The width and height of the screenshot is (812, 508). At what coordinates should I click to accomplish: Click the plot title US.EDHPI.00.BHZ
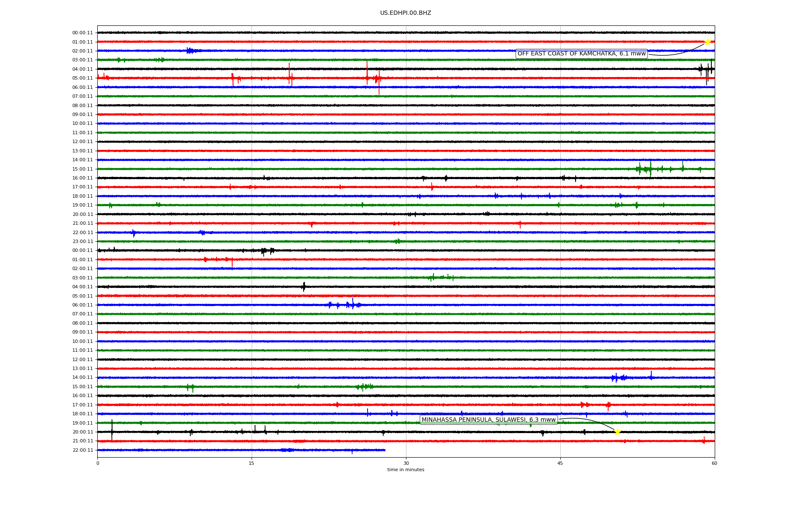tap(406, 13)
